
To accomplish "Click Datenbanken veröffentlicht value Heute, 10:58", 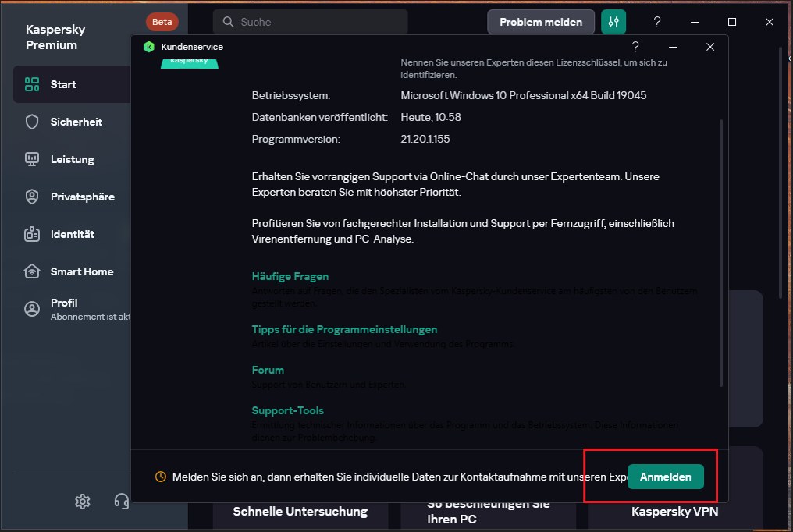I will (431, 117).
